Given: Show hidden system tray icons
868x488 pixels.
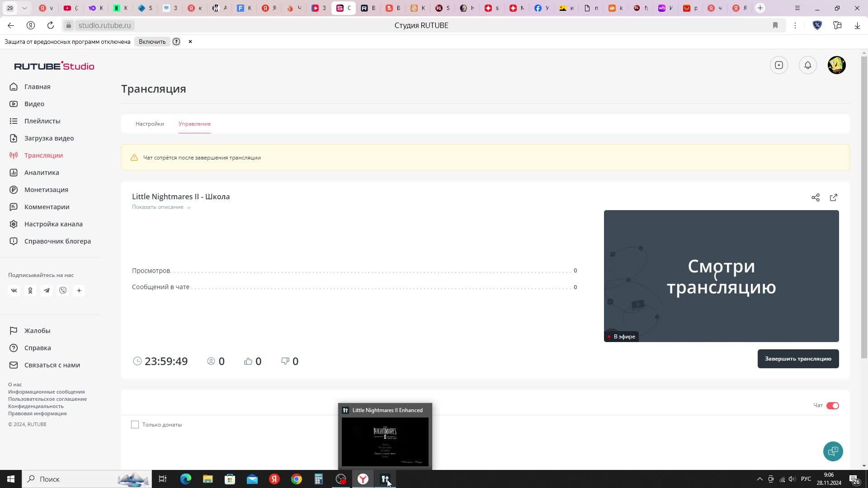Looking at the screenshot, I should pyautogui.click(x=760, y=479).
